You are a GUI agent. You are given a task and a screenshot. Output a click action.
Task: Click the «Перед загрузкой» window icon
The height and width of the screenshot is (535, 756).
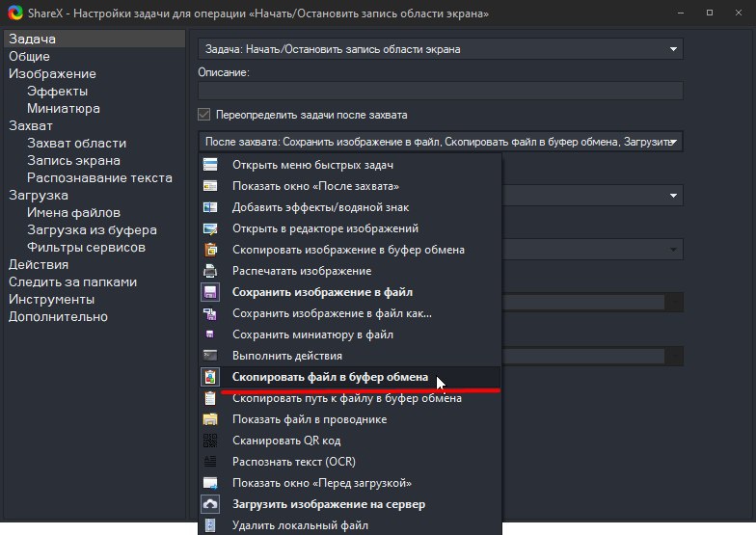210,482
